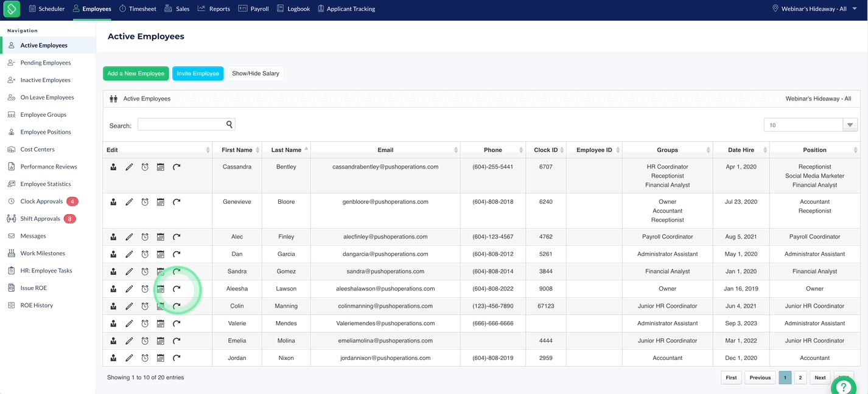The height and width of the screenshot is (394, 868).
Task: Click the pencil icon in Genevieve Bloore's row
Action: point(129,202)
